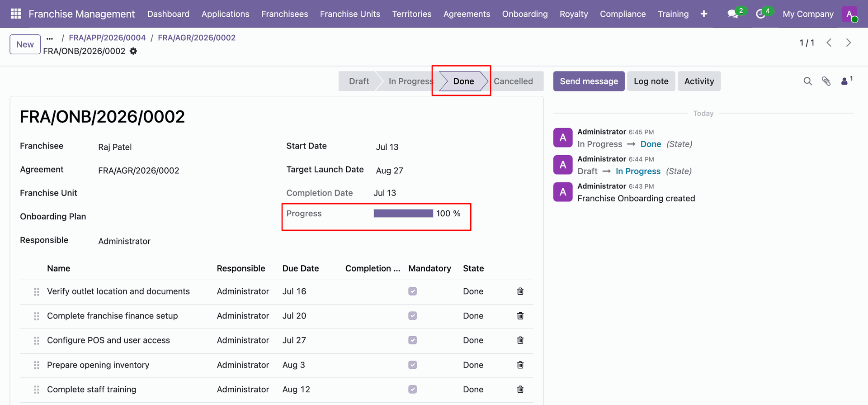Click the Send message button
The width and height of the screenshot is (868, 405).
pyautogui.click(x=589, y=81)
